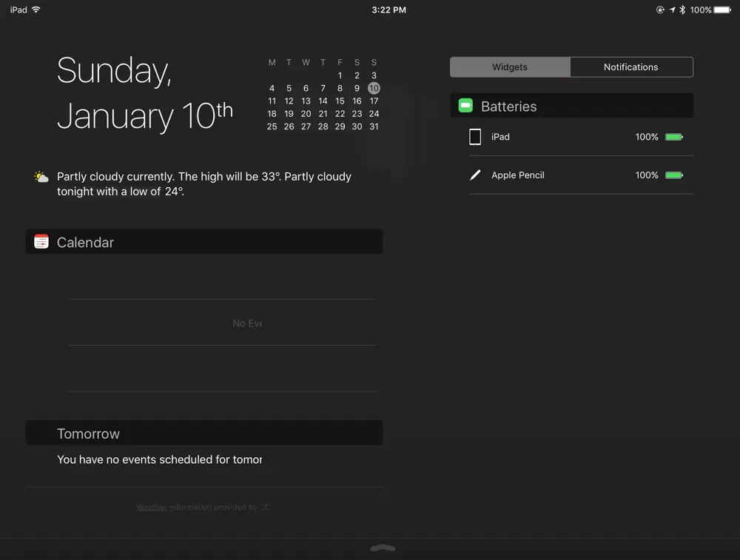Switch to the Notifications tab
The width and height of the screenshot is (740, 560).
click(x=630, y=67)
